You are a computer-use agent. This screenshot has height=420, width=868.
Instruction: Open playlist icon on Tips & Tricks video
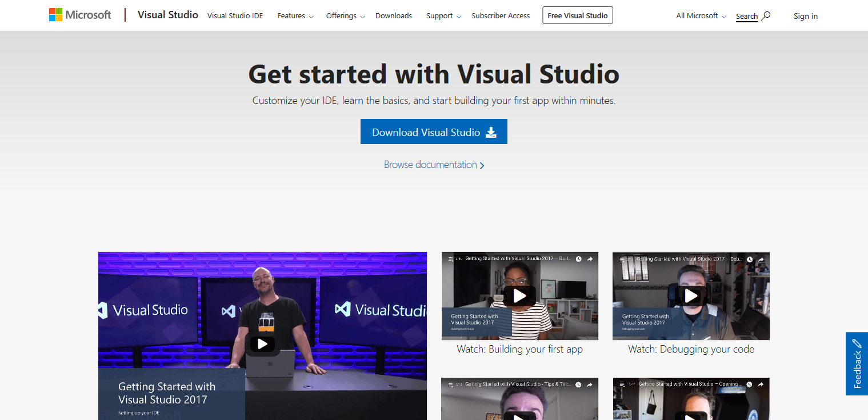(x=450, y=385)
